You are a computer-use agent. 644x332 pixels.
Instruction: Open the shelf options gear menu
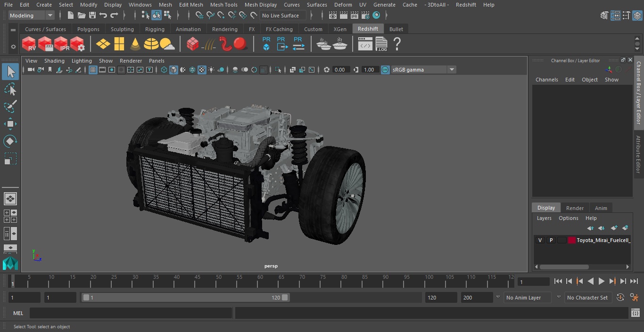(13, 47)
